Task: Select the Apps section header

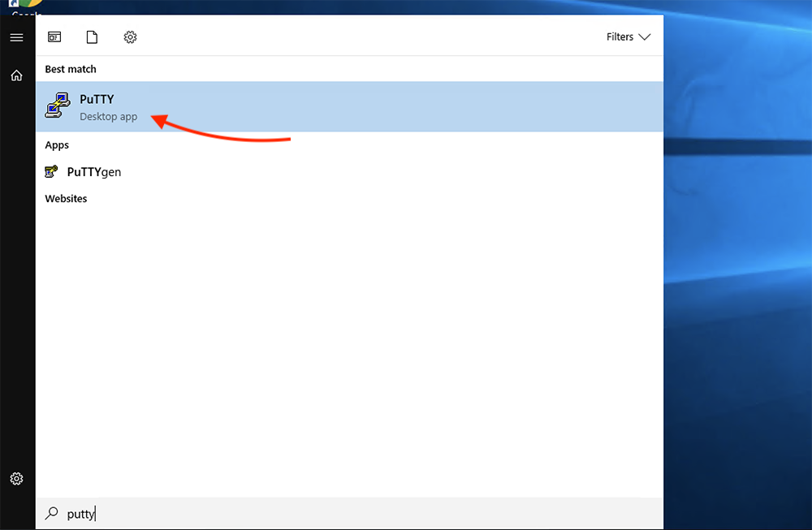Action: (x=57, y=145)
